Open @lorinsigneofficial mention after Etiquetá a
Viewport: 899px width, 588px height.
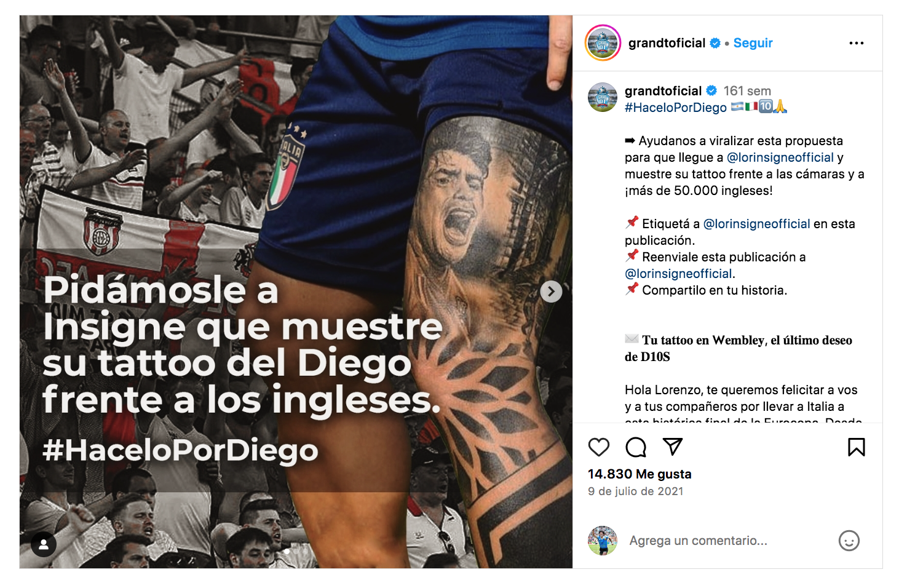756,224
